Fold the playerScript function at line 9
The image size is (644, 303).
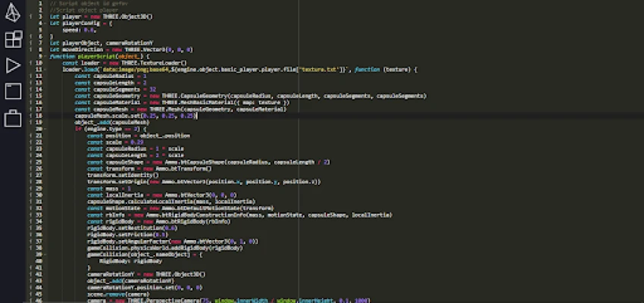[x=45, y=56]
